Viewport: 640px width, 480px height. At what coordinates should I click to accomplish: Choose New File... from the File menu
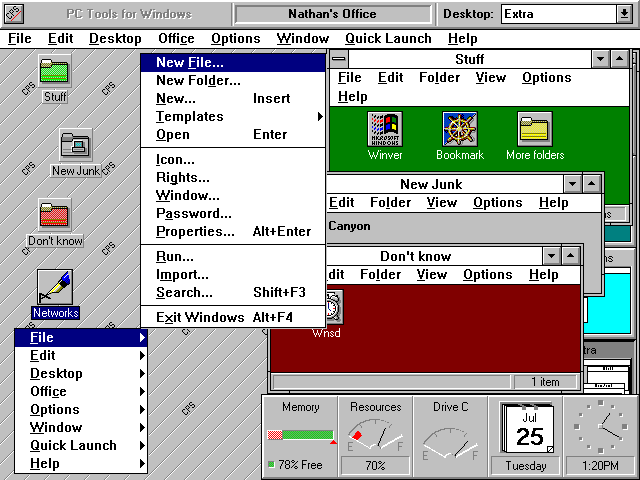(x=233, y=62)
